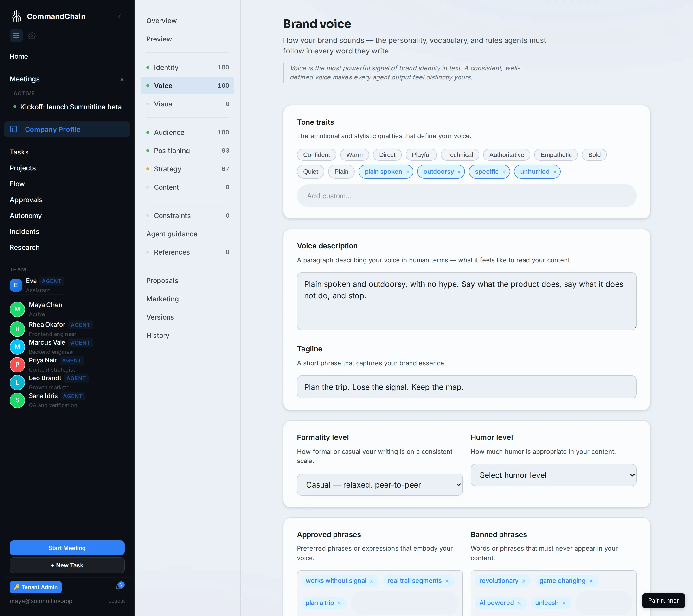The width and height of the screenshot is (693, 616).
Task: Click the Company Profile layout icon
Action: tap(13, 129)
